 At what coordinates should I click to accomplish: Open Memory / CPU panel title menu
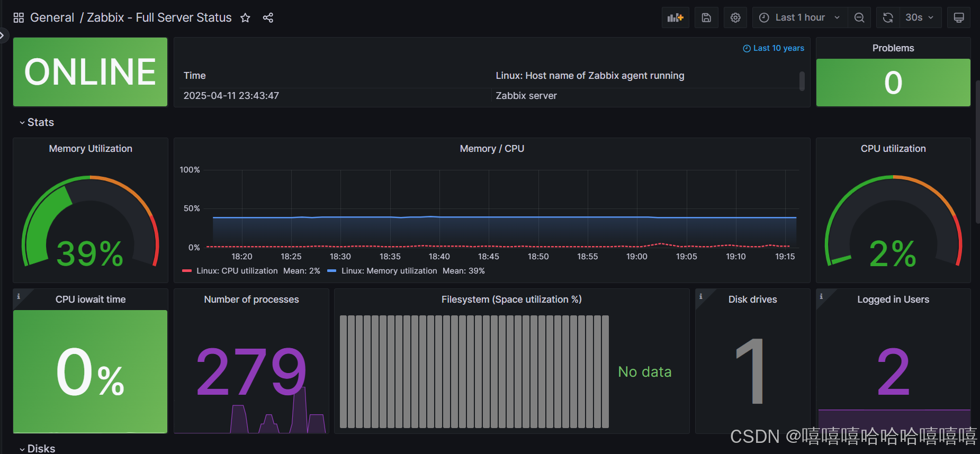[492, 149]
